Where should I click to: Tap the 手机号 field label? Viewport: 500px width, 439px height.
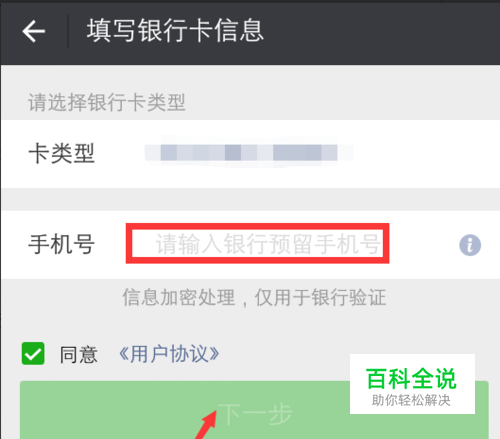[x=62, y=244]
